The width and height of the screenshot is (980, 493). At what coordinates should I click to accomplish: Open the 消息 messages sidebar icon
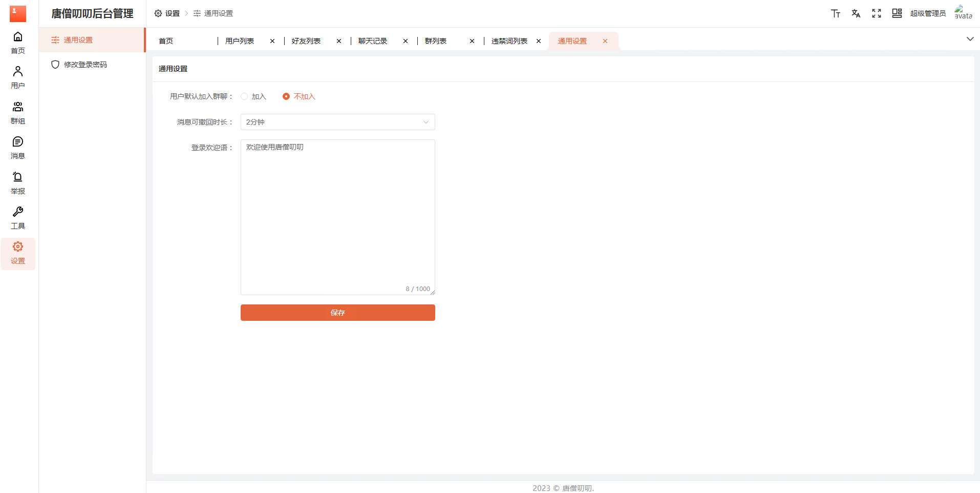[18, 148]
